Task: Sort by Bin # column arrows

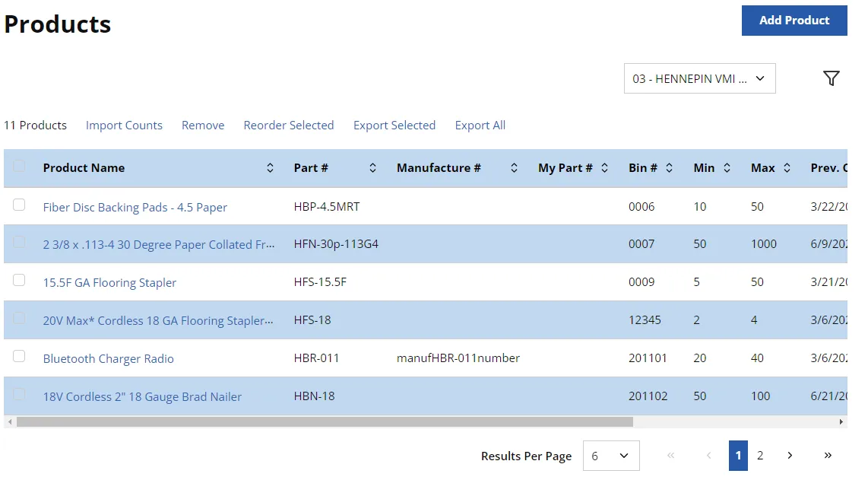Action: tap(670, 168)
